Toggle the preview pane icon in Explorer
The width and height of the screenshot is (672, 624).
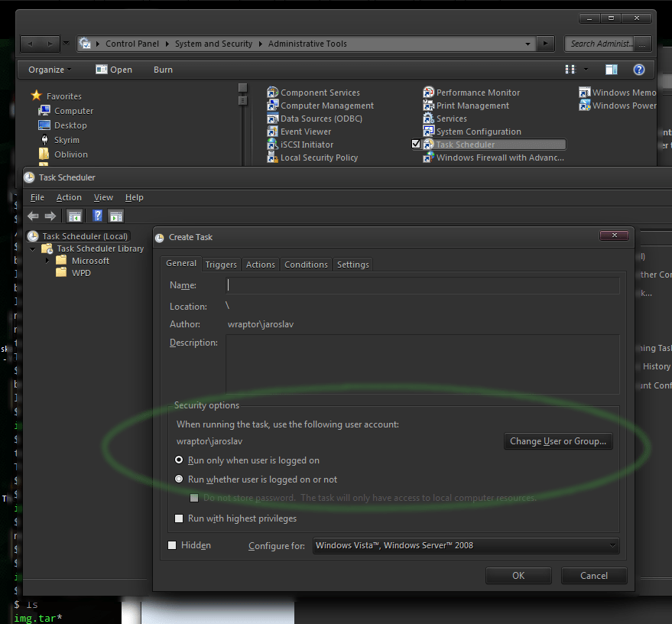coord(611,70)
